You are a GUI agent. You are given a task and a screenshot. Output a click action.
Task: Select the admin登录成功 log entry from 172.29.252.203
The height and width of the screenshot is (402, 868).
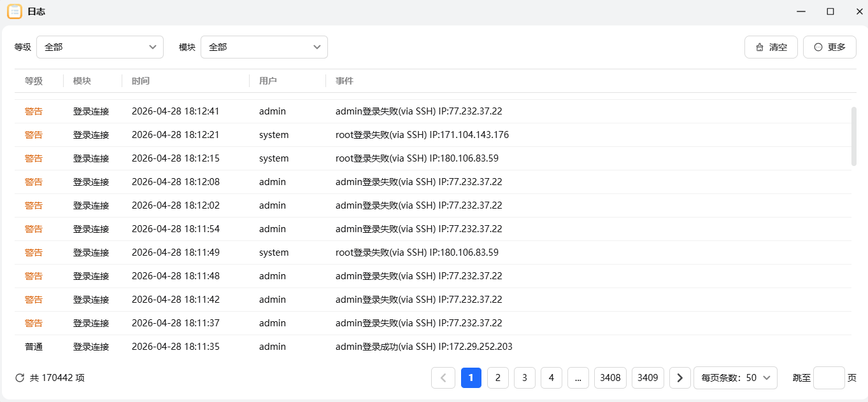point(423,347)
